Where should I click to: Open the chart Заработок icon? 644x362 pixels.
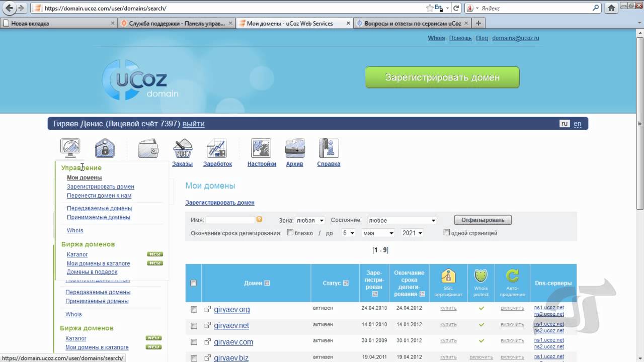point(217,148)
